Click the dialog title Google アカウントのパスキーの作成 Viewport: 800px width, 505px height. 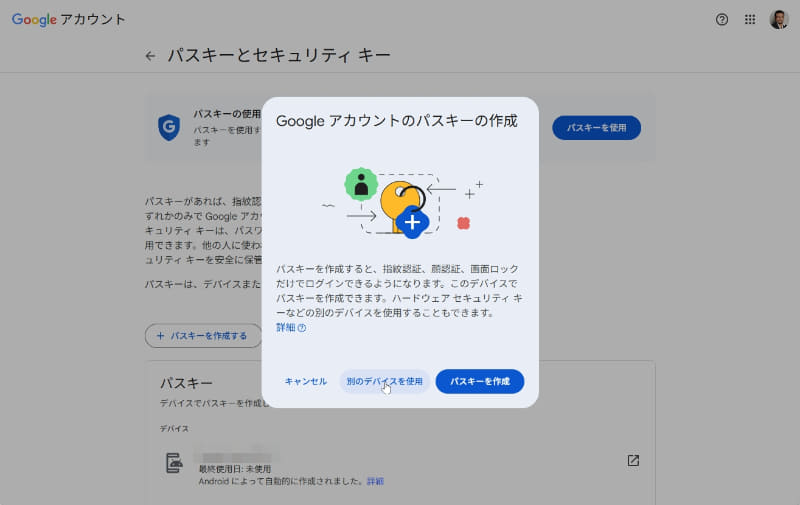pos(397,121)
